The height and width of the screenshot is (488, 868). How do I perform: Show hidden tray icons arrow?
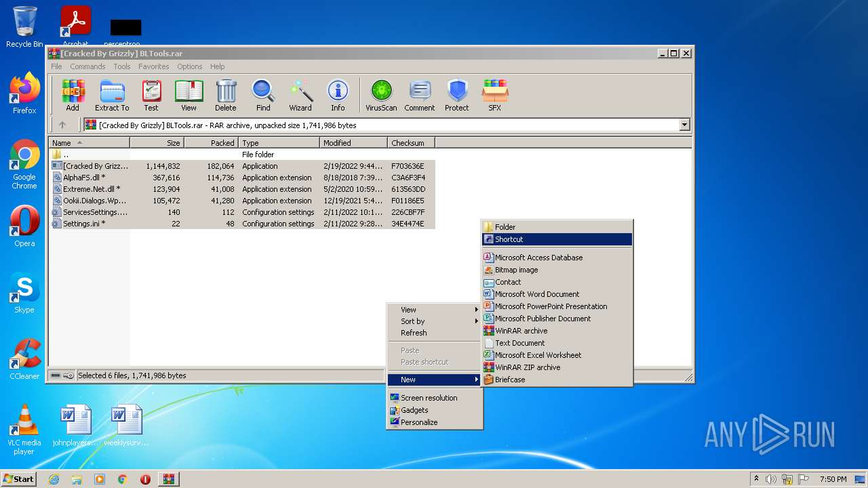pyautogui.click(x=756, y=479)
